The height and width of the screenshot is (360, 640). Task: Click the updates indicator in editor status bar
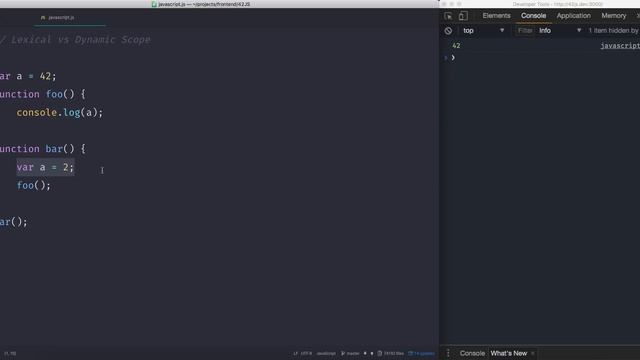coord(422,353)
